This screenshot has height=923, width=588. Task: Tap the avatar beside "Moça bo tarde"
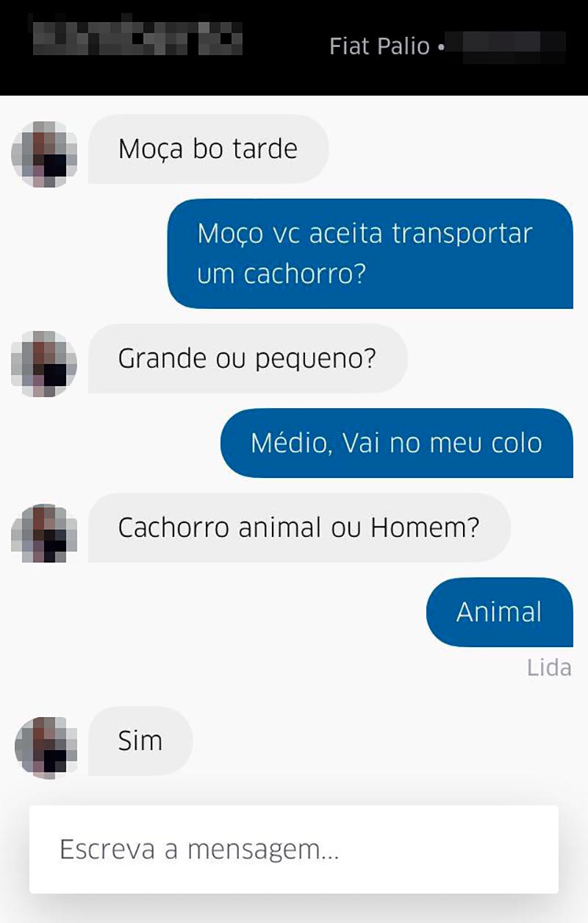pos(45,154)
